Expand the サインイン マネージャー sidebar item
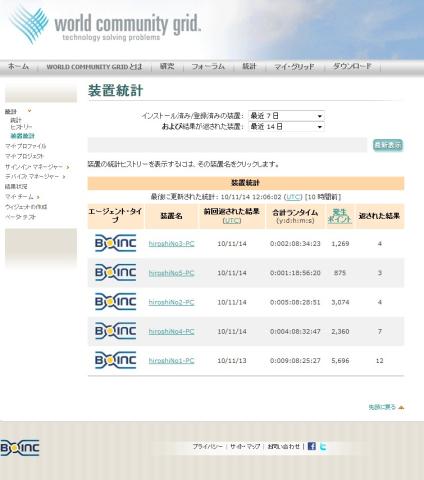This screenshot has height=480, width=424. 68,167
